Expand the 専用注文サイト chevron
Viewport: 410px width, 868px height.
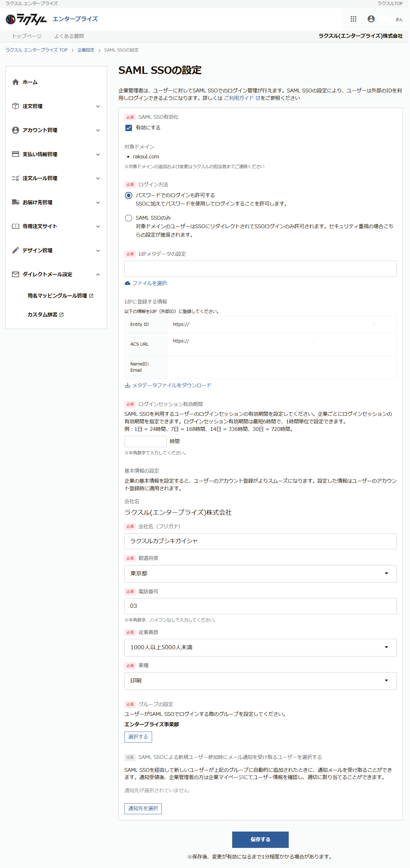click(98, 227)
